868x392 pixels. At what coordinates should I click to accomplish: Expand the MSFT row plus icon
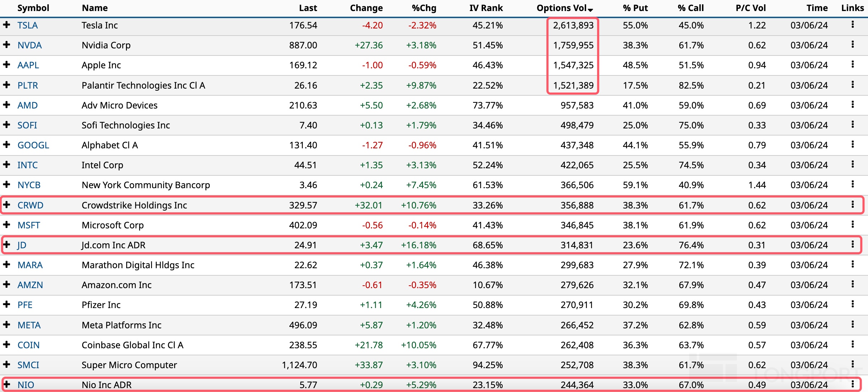pyautogui.click(x=6, y=224)
